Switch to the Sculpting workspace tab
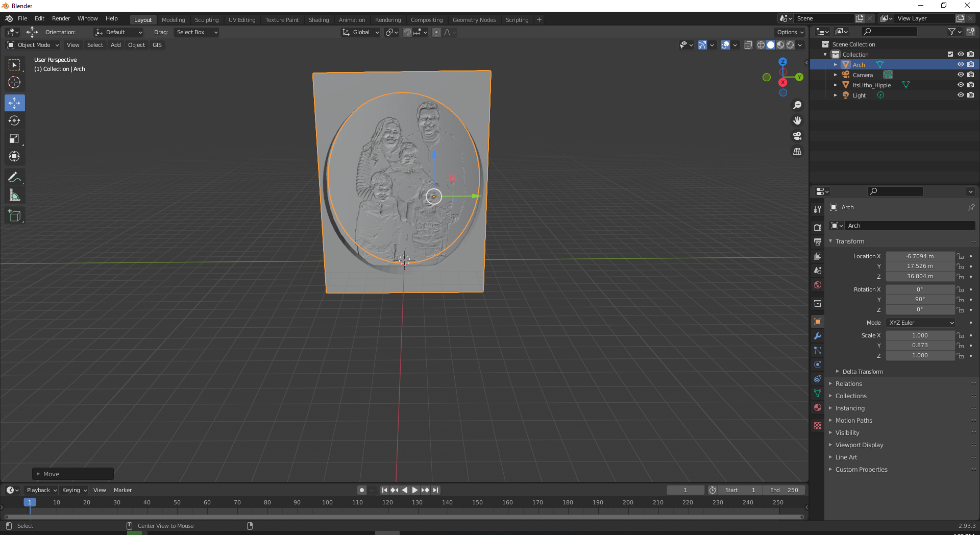The width and height of the screenshot is (980, 535). [207, 20]
